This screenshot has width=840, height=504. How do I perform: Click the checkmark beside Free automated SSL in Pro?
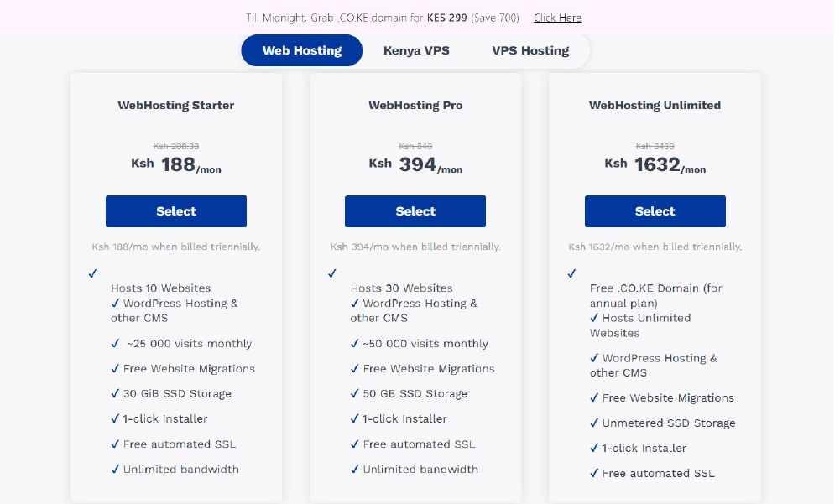coord(356,444)
